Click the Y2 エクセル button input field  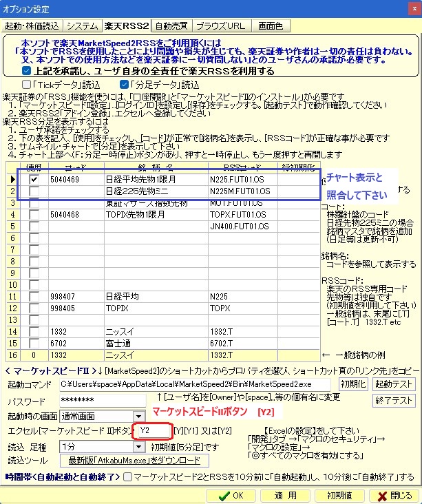[x=152, y=431]
